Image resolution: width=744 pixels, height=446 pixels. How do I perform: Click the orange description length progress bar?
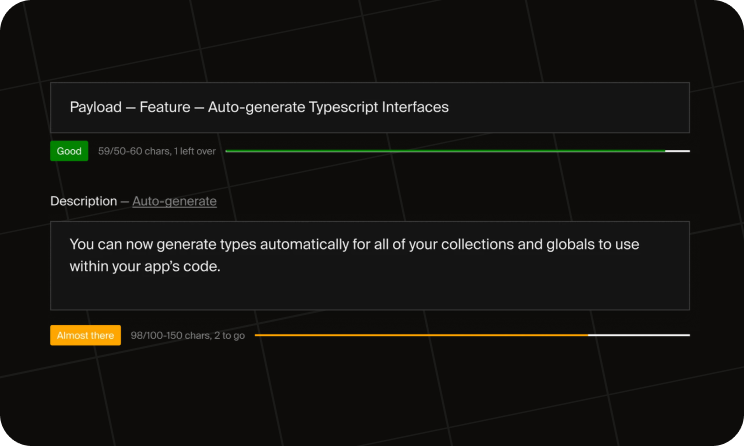[x=472, y=335]
